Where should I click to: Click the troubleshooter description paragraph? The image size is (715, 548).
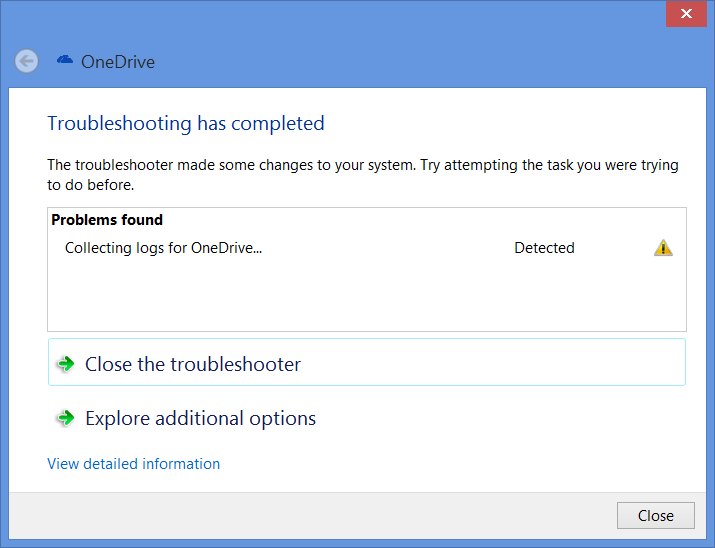point(363,175)
